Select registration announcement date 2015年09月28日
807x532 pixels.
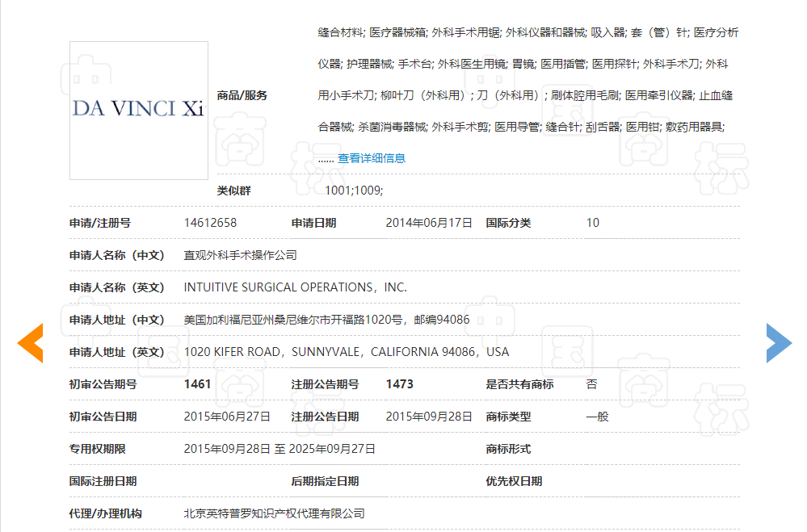click(429, 417)
